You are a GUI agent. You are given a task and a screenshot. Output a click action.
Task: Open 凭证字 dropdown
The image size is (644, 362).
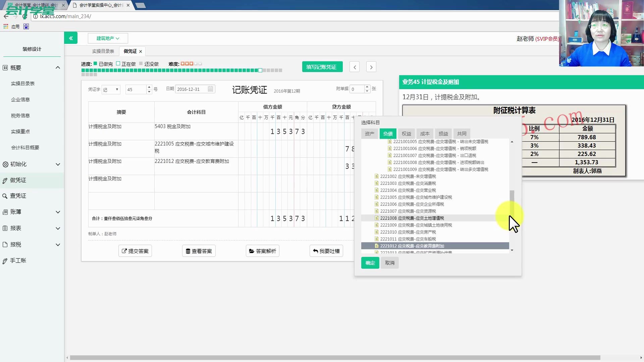111,89
